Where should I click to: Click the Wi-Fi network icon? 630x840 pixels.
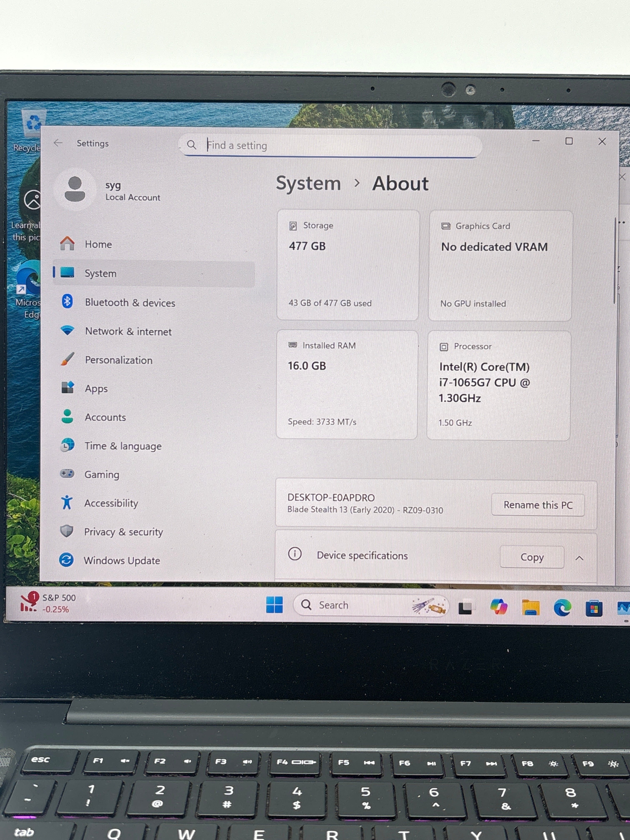click(67, 330)
